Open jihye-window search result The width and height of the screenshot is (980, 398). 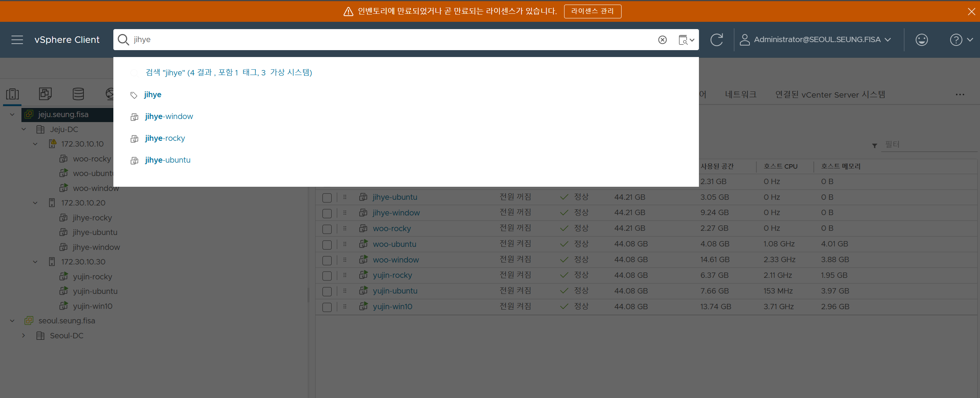coord(169,116)
